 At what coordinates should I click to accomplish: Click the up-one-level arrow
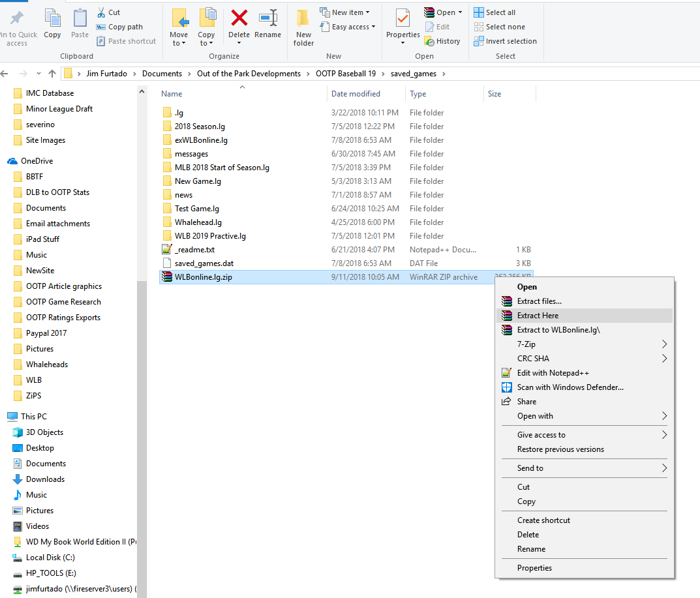[52, 74]
